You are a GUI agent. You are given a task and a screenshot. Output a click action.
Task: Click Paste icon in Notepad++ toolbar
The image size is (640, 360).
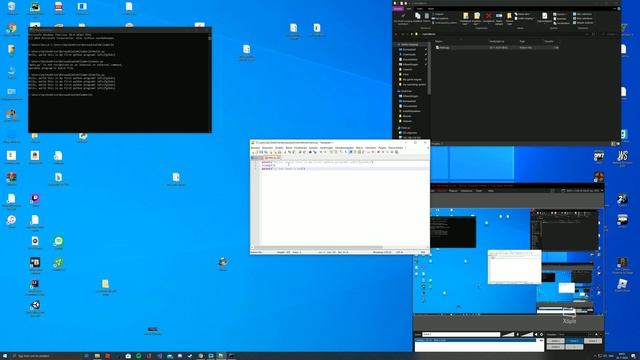[293, 152]
